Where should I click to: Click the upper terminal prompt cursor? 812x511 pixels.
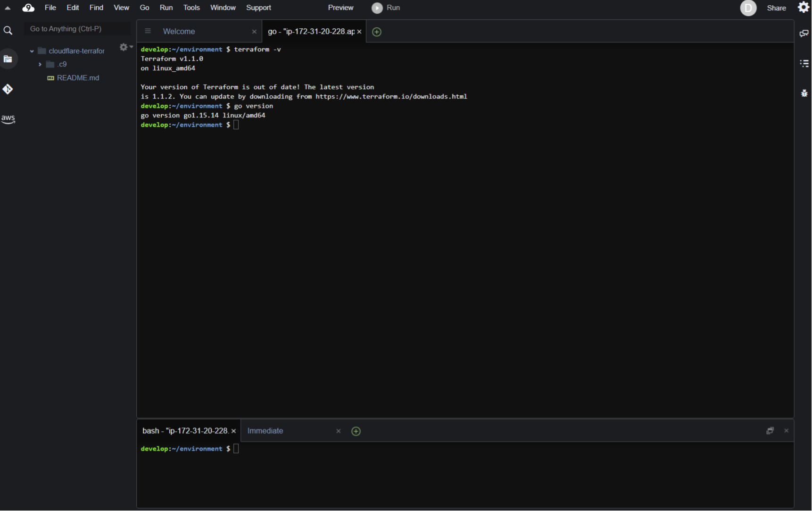236,125
